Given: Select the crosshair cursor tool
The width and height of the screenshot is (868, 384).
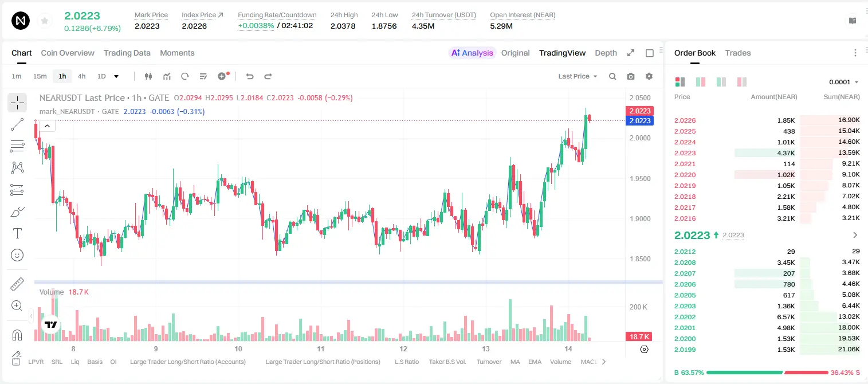Looking at the screenshot, I should [17, 103].
